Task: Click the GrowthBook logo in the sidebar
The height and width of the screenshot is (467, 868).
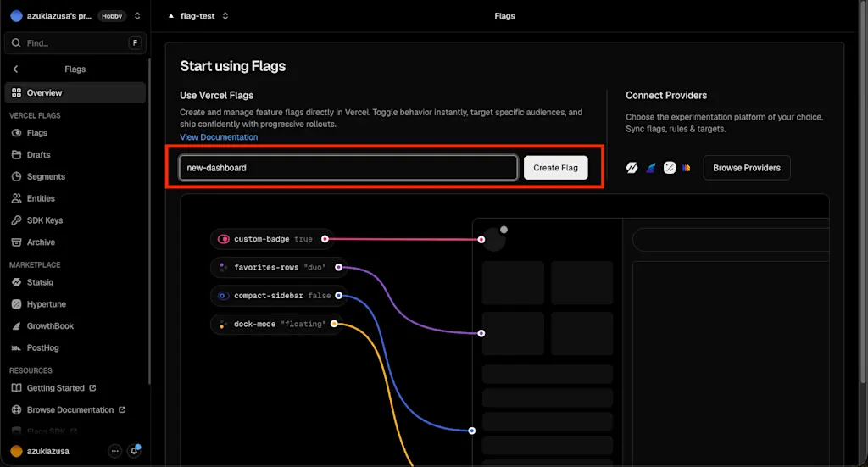Action: click(x=17, y=326)
